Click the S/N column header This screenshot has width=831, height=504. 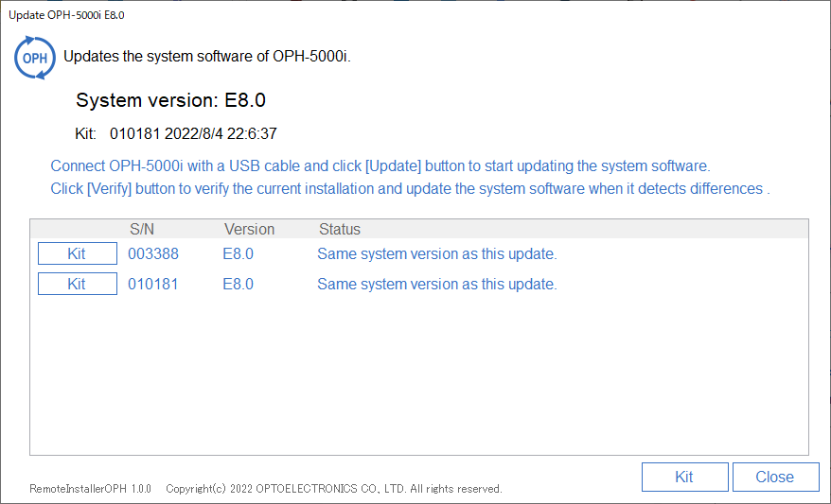pos(142,229)
